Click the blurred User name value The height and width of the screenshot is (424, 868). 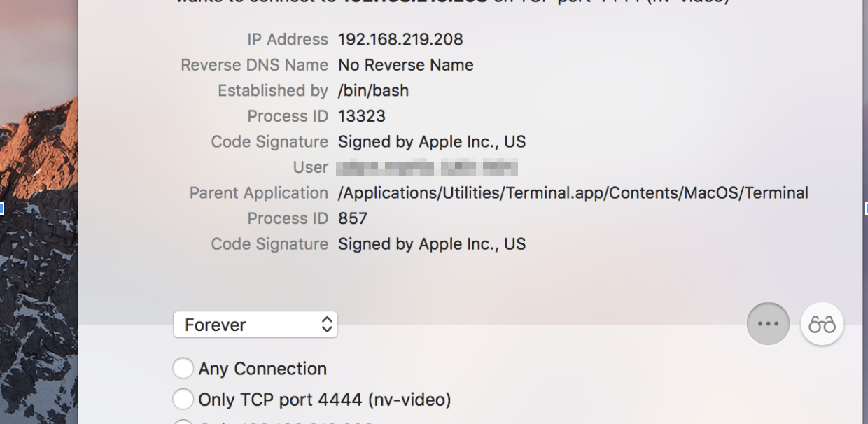427,168
